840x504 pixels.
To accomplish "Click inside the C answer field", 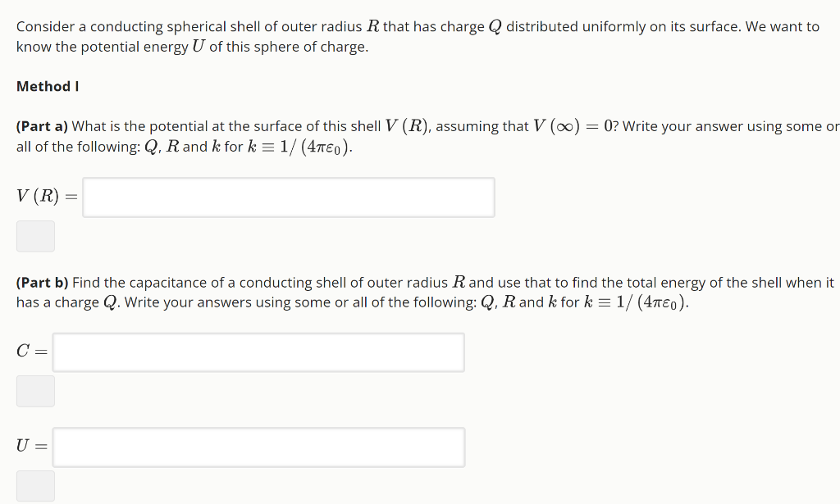I will [x=258, y=352].
